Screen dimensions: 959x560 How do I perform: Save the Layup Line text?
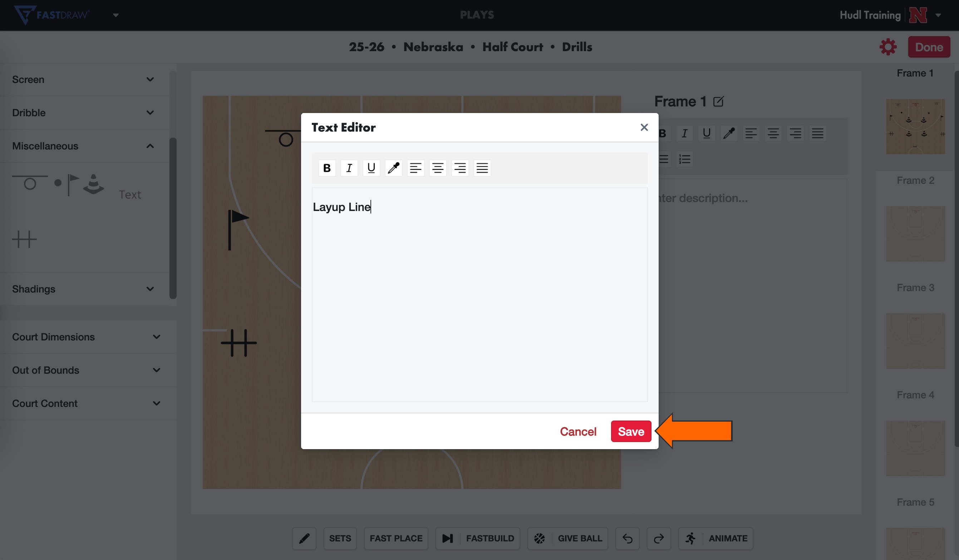(631, 431)
